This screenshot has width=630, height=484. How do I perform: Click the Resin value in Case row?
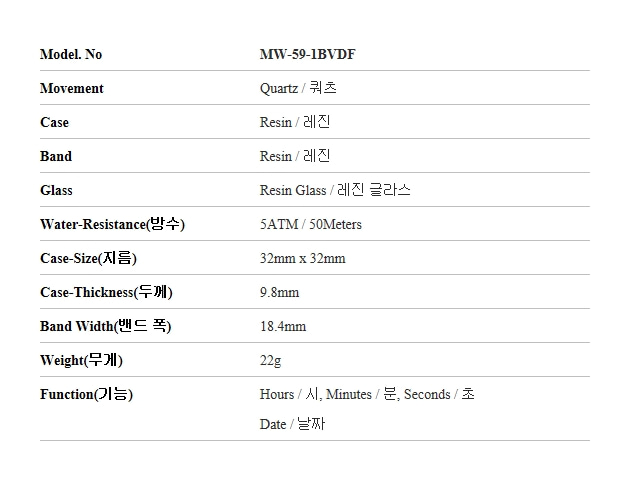pos(295,122)
